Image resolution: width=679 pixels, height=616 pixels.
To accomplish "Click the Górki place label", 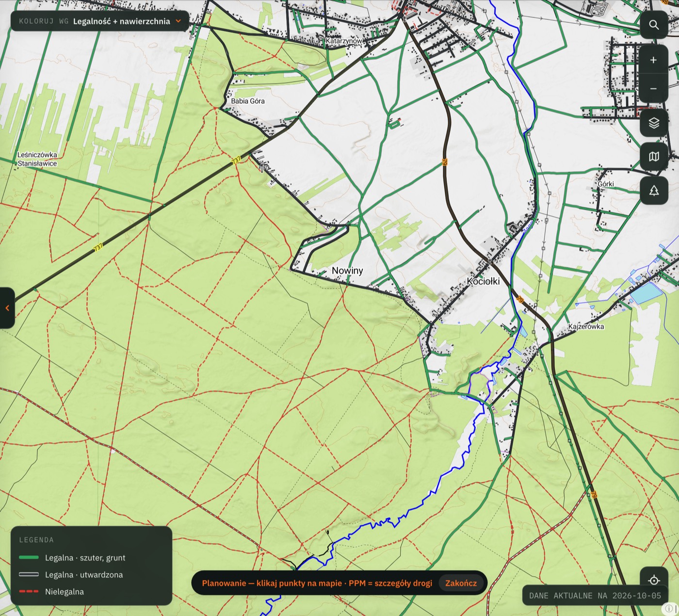I will click(x=606, y=184).
